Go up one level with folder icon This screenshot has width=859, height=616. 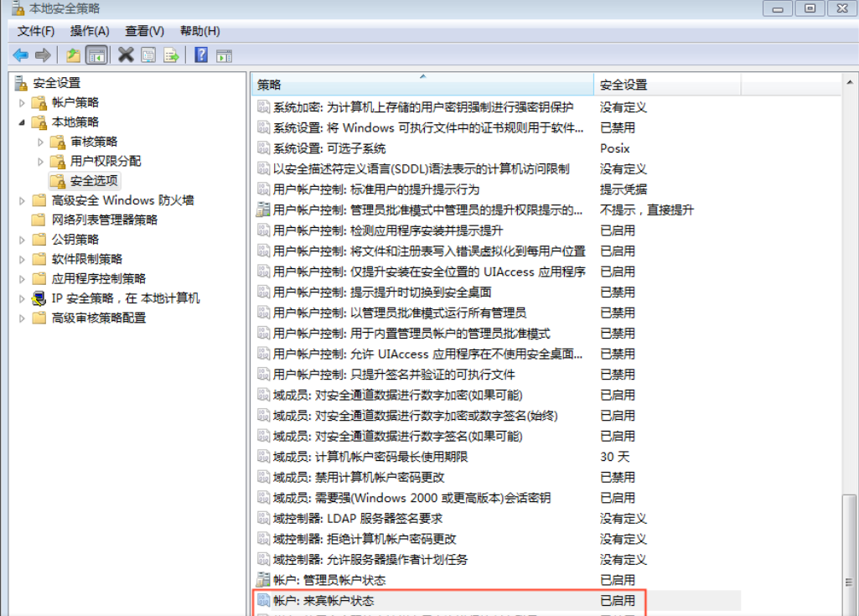click(73, 55)
